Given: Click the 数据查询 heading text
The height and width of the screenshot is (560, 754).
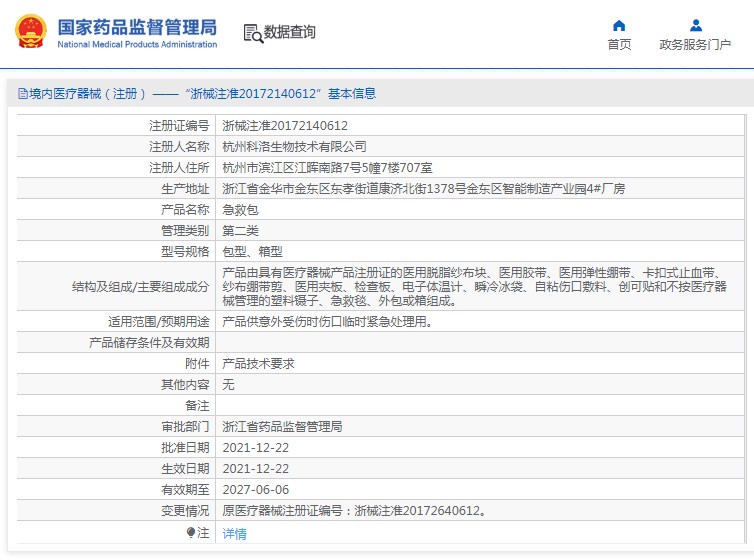Looking at the screenshot, I should 289,32.
